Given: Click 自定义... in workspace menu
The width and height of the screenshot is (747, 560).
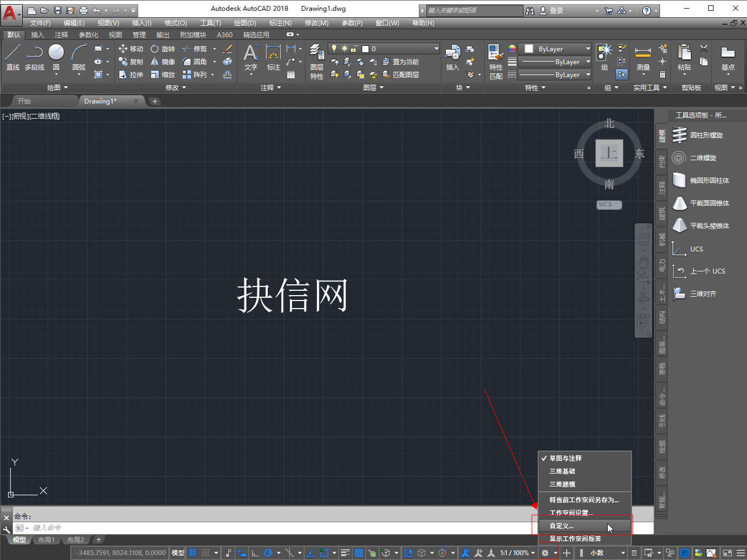Looking at the screenshot, I should [561, 526].
